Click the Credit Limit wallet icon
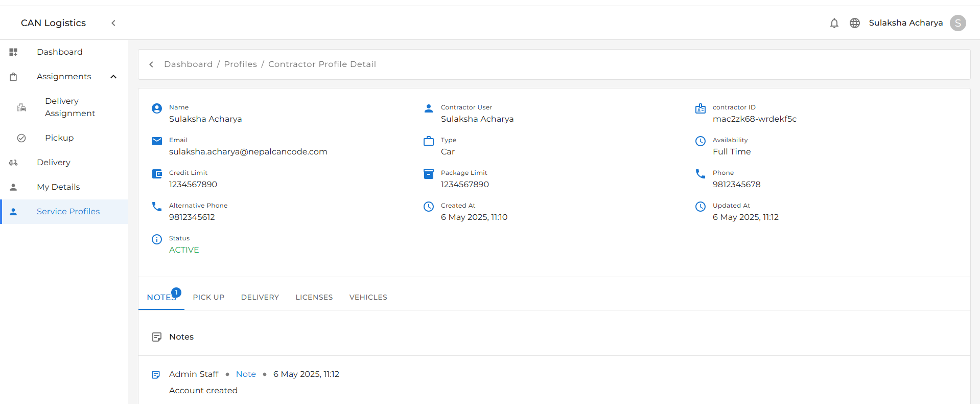The image size is (980, 404). click(157, 174)
